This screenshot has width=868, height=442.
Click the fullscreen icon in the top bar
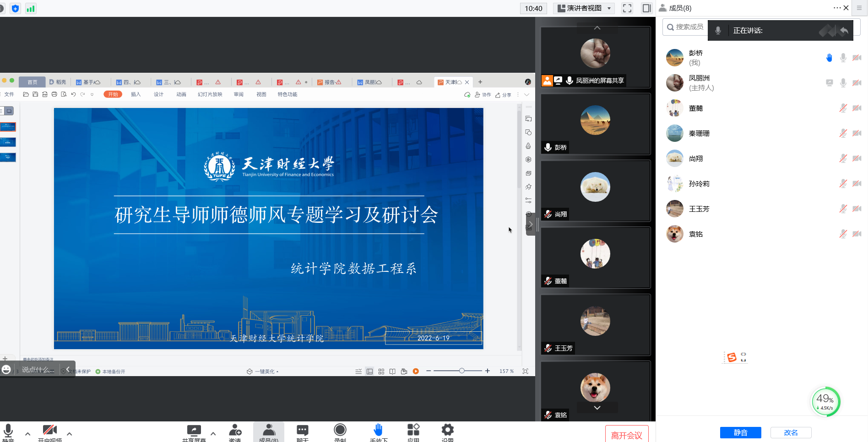tap(627, 8)
